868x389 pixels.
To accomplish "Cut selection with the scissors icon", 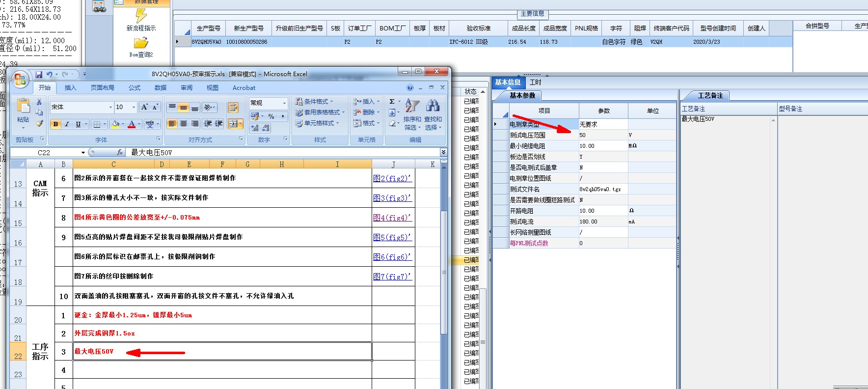I will [x=39, y=102].
